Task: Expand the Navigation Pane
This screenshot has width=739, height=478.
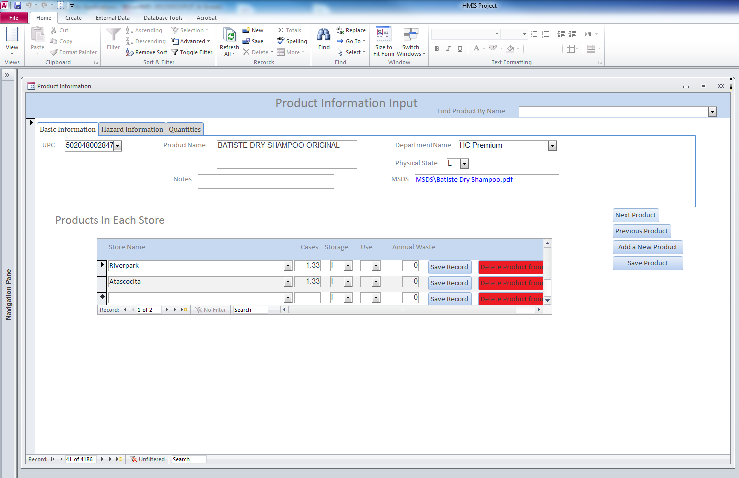Action: coord(8,73)
